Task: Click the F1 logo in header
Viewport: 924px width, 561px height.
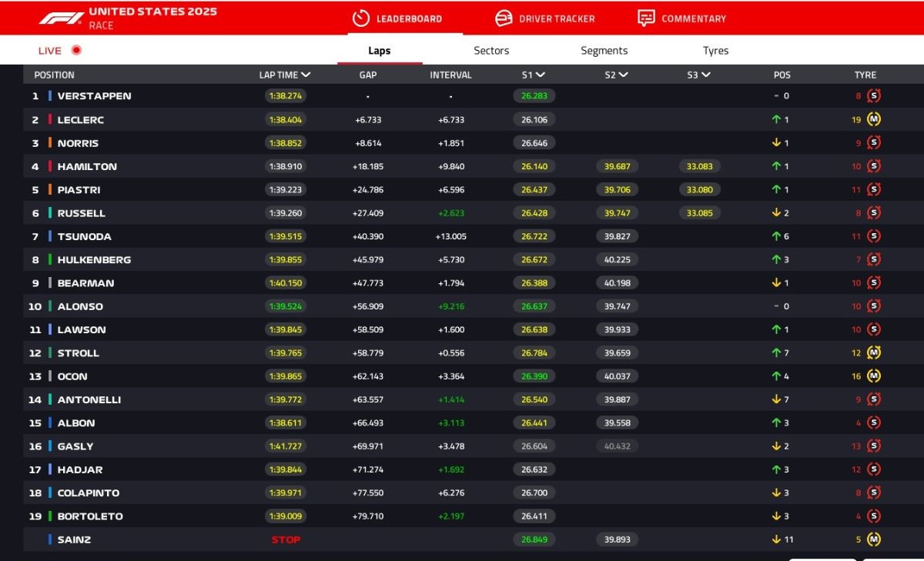Action: point(62,18)
